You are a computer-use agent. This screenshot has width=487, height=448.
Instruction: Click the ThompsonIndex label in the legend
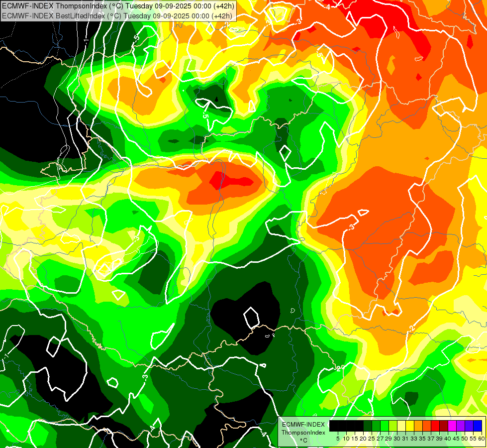pyautogui.click(x=303, y=433)
